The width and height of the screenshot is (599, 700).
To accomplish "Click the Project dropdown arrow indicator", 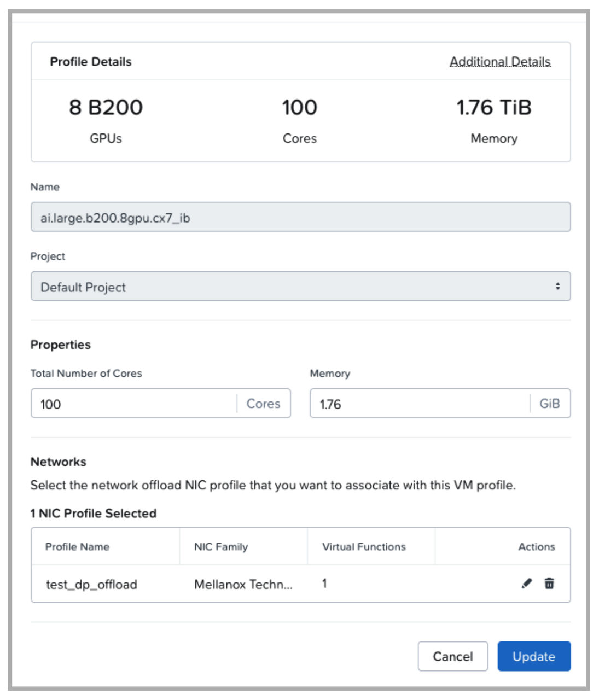I will [557, 287].
